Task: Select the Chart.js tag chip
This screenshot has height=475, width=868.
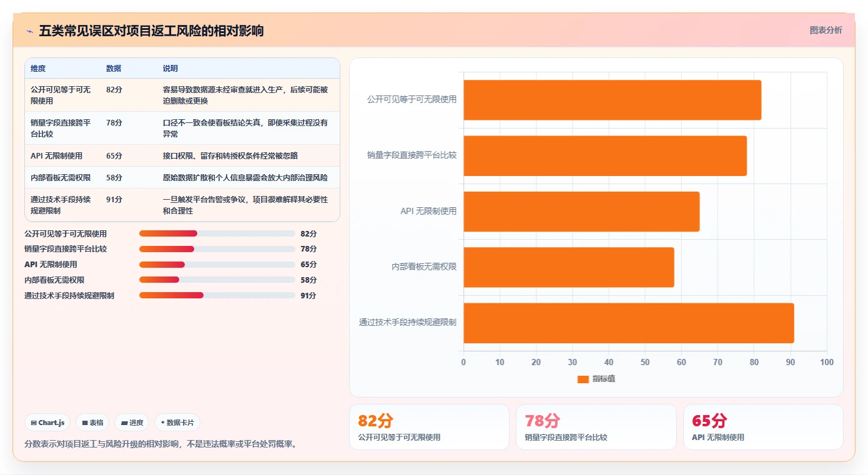Action: (47, 423)
